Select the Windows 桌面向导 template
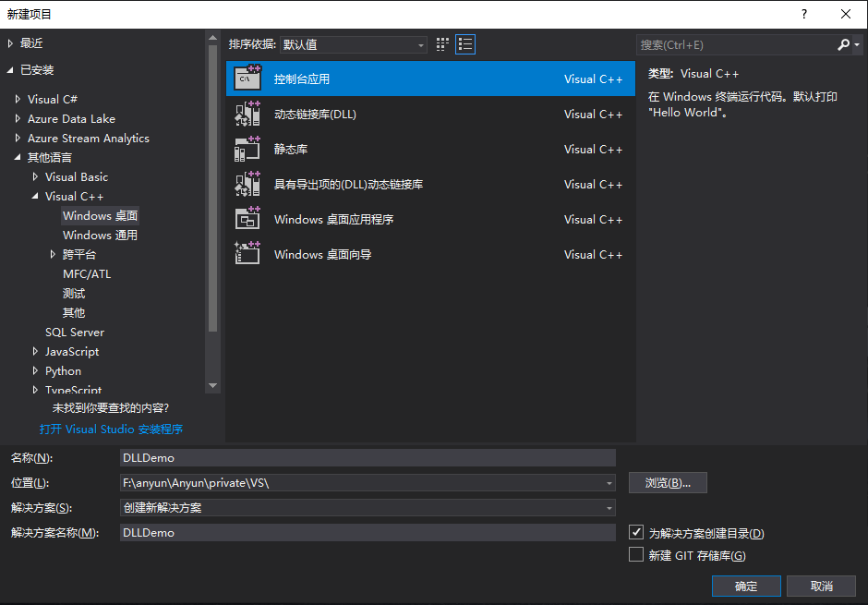This screenshot has height=605, width=868. [x=430, y=253]
